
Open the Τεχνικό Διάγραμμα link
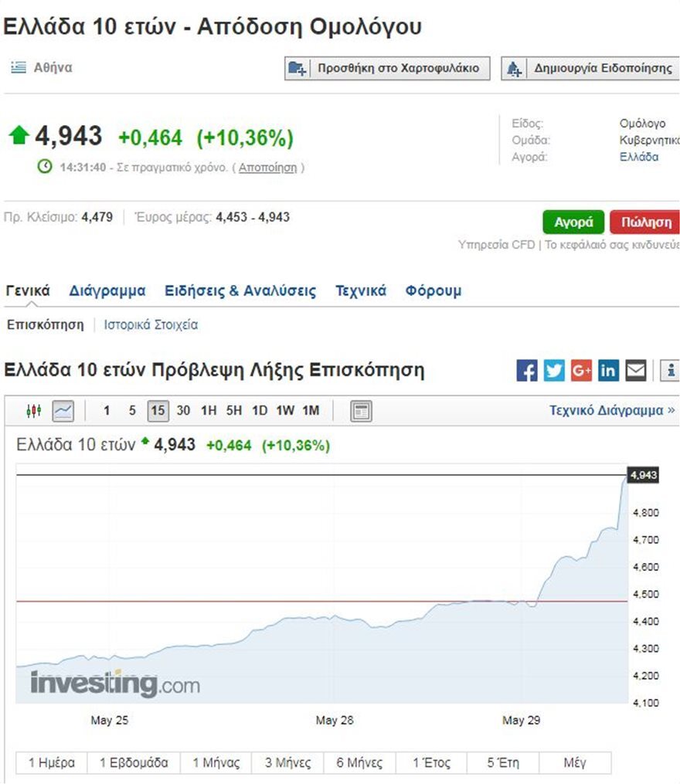click(x=611, y=410)
